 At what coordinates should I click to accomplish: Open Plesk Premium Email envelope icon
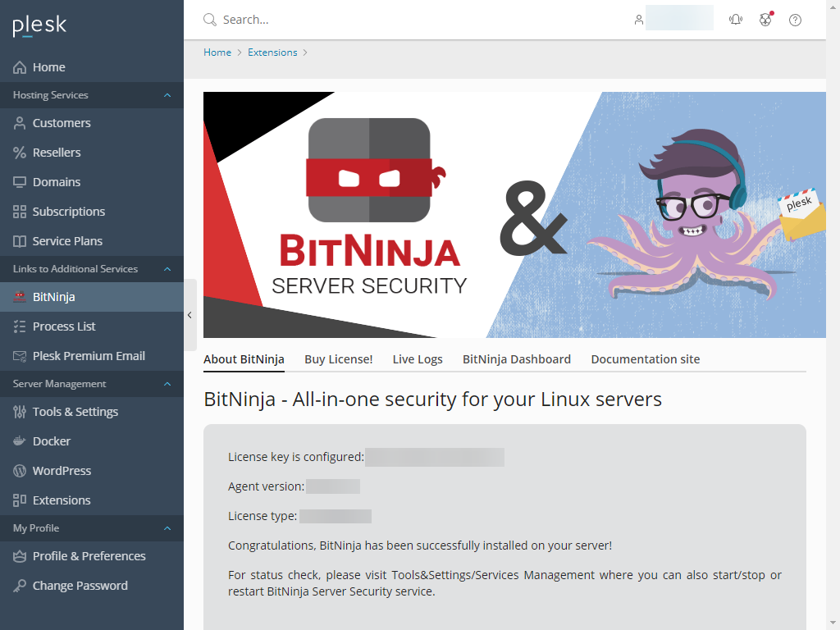click(17, 355)
